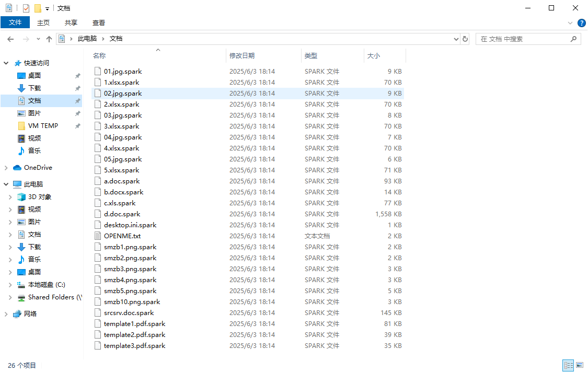Expand the 本地磁盘 (C:) tree node
588x372 pixels.
pos(10,285)
